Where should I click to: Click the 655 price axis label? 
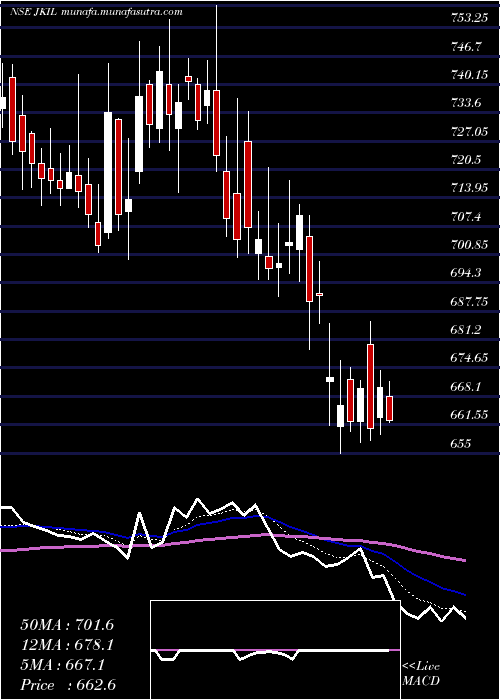click(460, 444)
